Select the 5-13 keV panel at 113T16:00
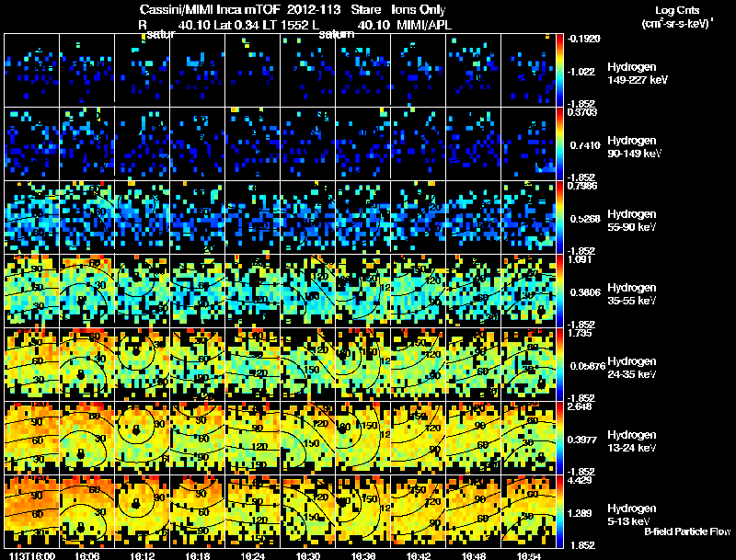 coord(32,512)
